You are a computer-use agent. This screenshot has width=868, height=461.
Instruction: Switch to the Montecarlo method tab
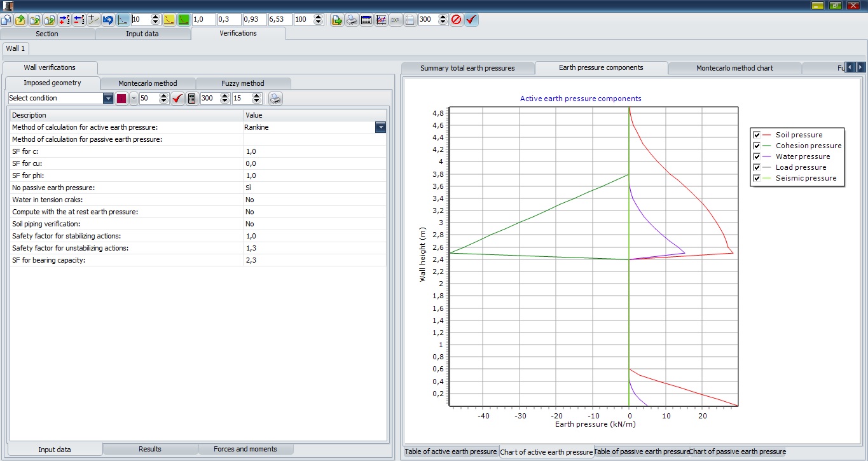148,83
